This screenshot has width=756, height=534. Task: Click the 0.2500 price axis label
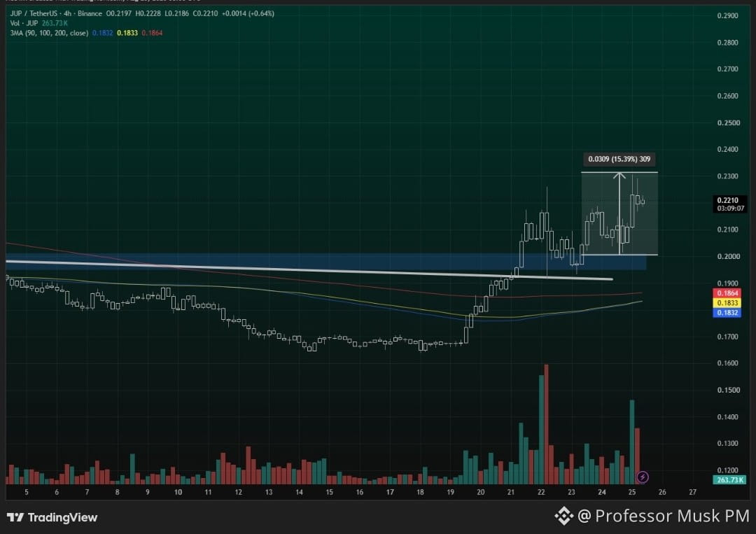pyautogui.click(x=728, y=122)
